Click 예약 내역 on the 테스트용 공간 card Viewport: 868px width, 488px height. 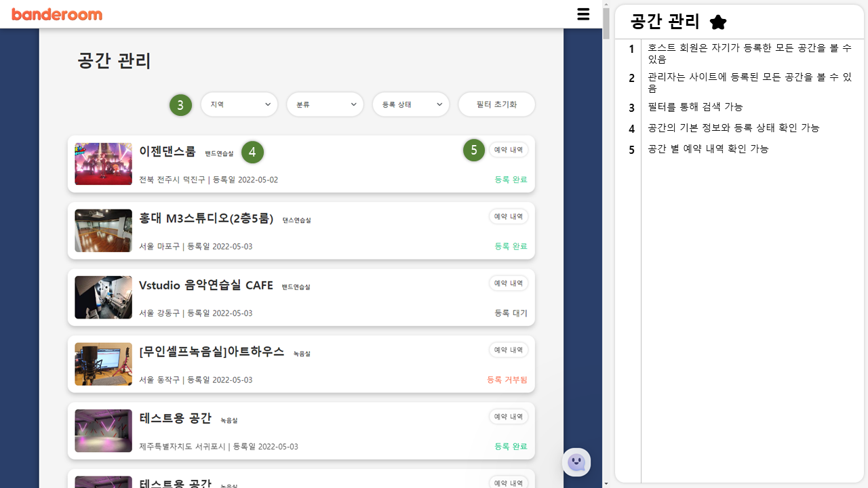[x=509, y=416]
